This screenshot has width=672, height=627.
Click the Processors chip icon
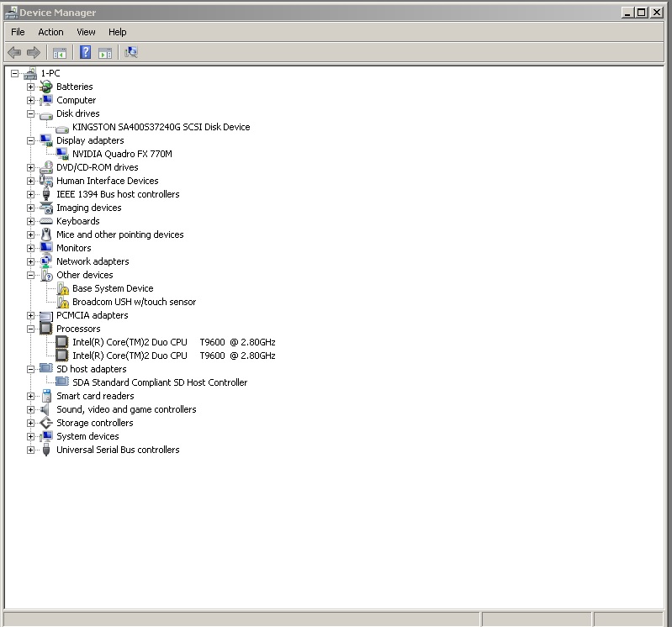click(46, 329)
